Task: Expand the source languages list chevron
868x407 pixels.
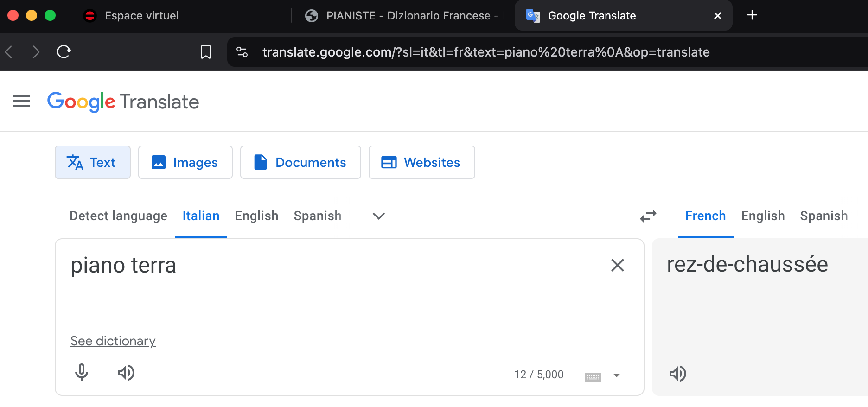Action: point(379,216)
